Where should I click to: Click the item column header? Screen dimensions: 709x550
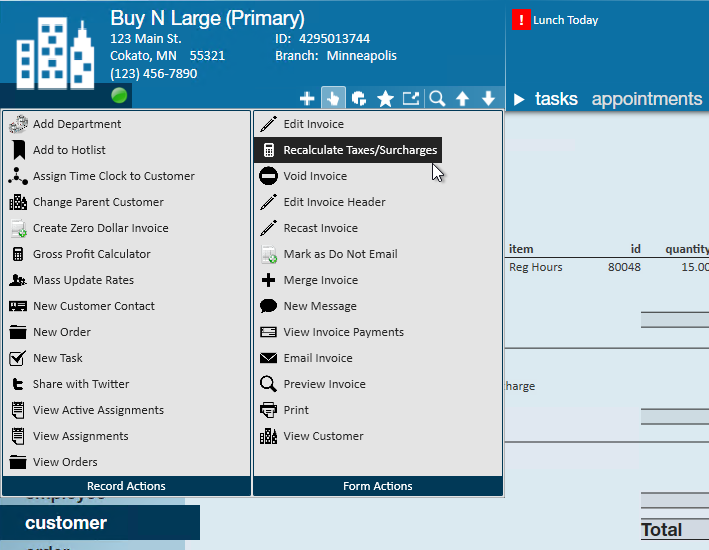tap(521, 249)
